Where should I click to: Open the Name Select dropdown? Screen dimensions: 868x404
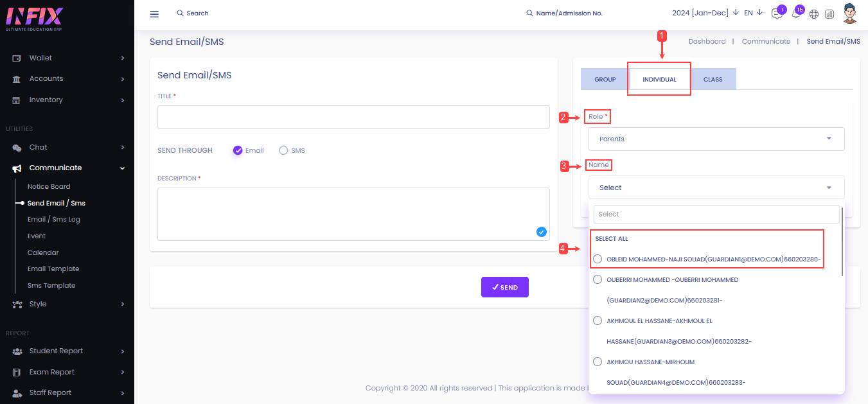716,188
